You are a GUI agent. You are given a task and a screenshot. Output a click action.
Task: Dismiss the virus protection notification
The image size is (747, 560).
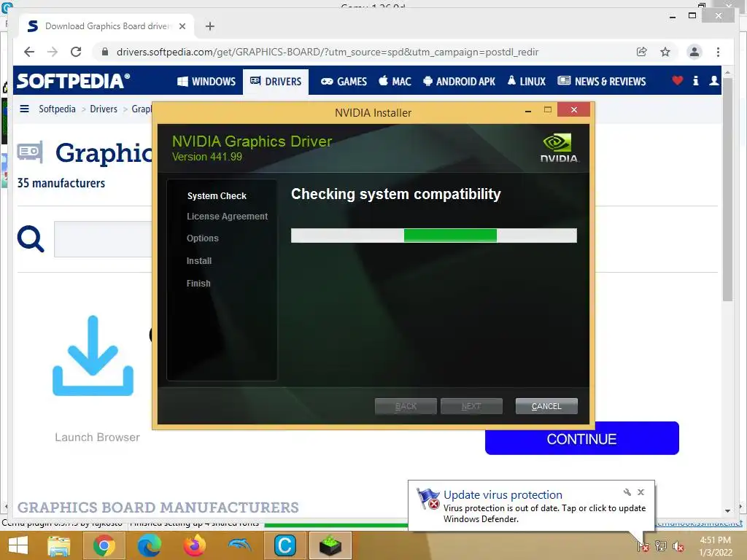coord(640,492)
